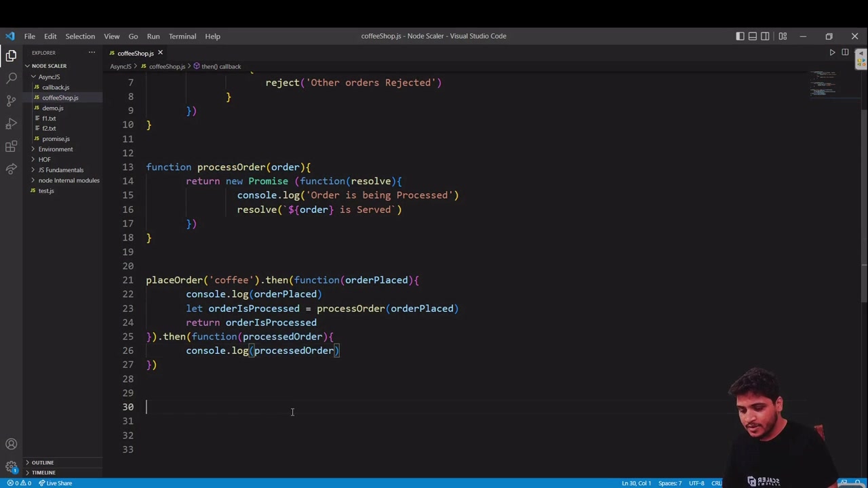Click line number 21 in gutter
The height and width of the screenshot is (488, 868).
pos(128,280)
